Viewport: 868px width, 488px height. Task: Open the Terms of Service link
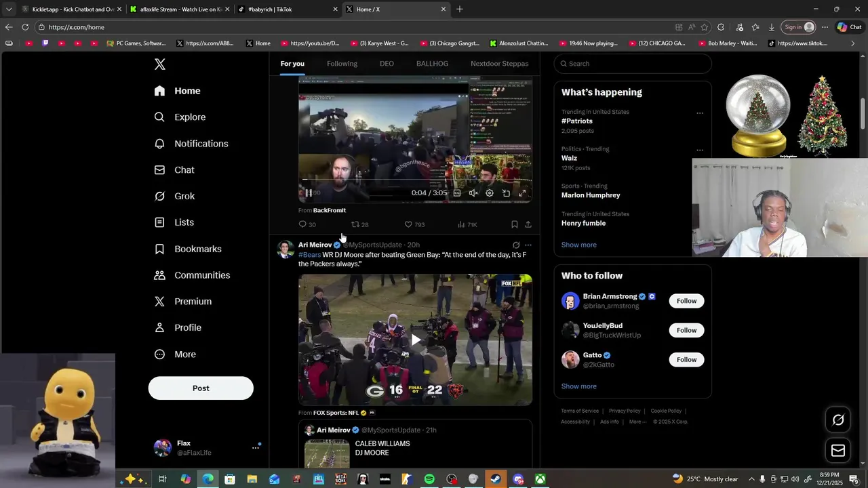click(x=580, y=411)
